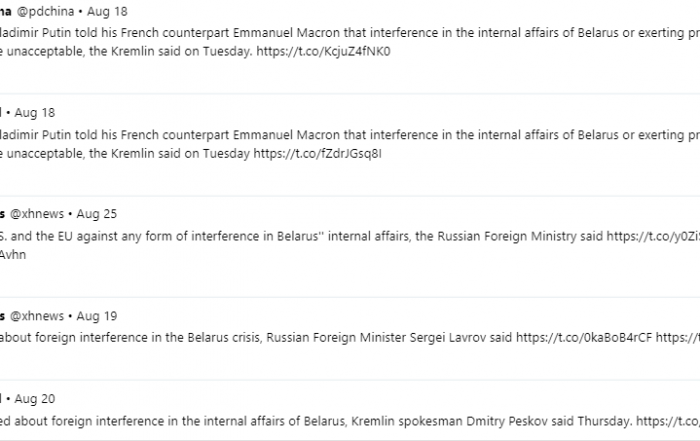Select tweet text about Russian Foreign Ministry
700x441 pixels.
350,245
